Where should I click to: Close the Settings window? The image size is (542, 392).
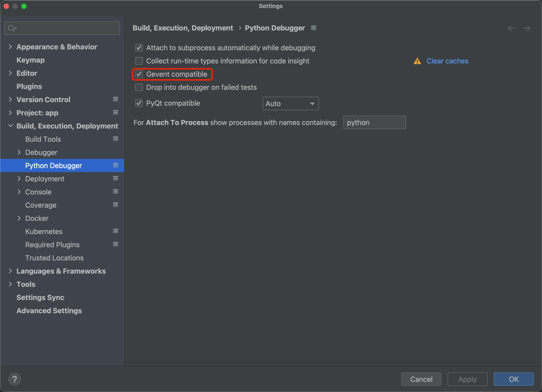point(6,6)
